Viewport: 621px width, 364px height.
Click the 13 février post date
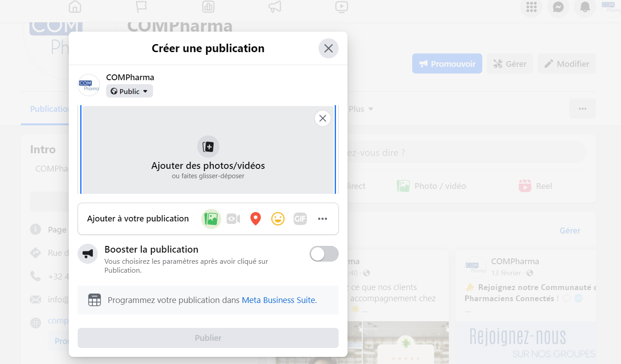[x=506, y=273]
